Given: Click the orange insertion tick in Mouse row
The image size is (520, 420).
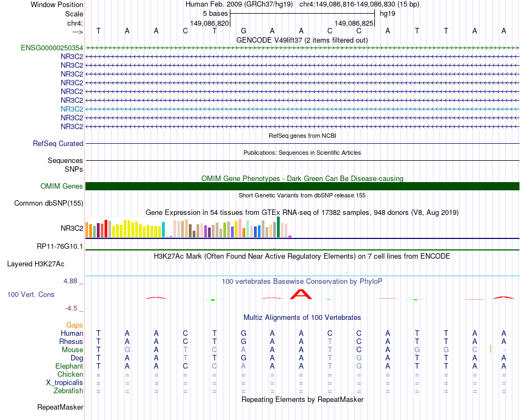Looking at the screenshot, I should [x=490, y=349].
